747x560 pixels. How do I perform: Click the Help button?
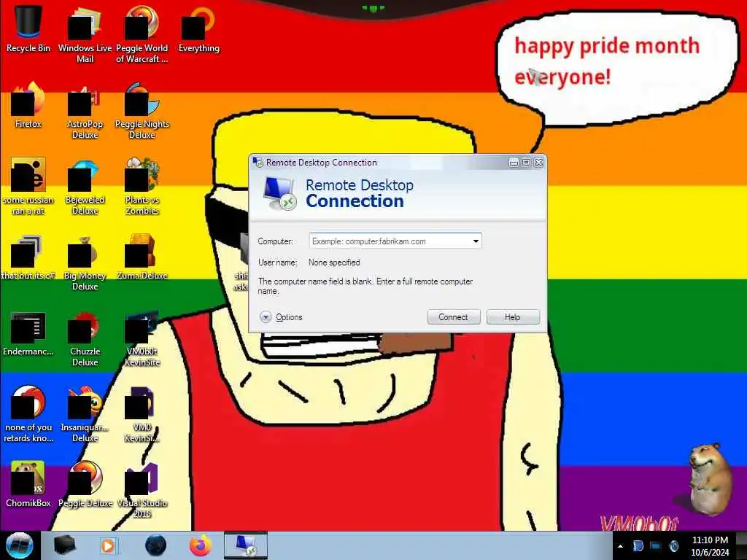513,317
